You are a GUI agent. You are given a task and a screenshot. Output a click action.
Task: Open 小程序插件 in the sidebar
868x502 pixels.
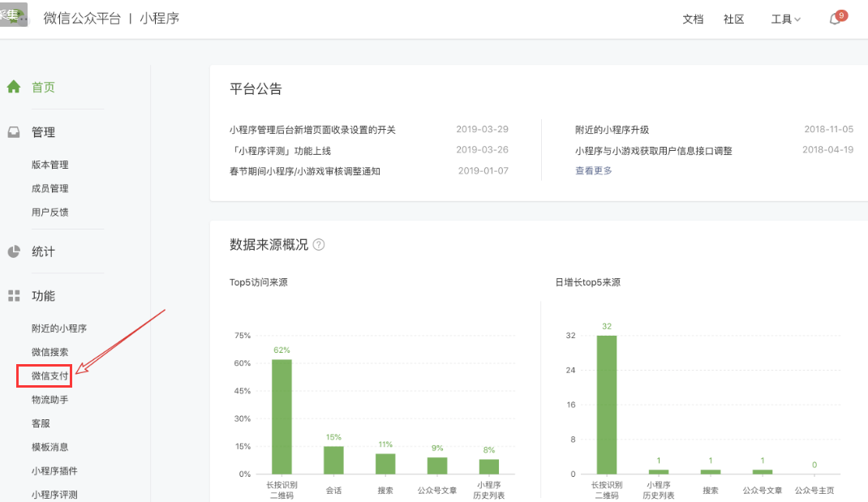pos(54,471)
